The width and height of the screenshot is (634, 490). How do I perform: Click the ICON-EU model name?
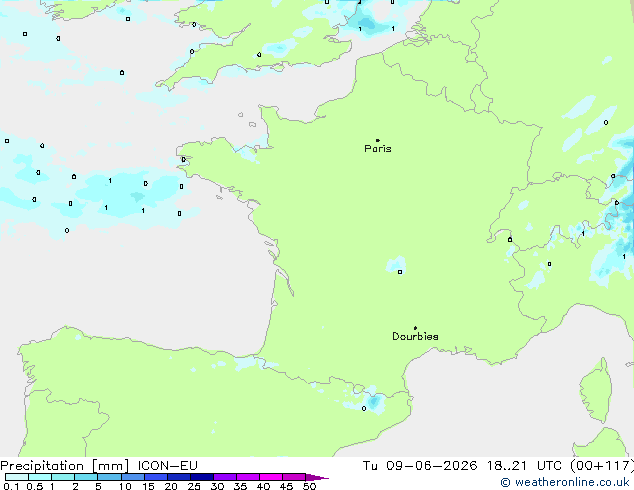pos(167,466)
